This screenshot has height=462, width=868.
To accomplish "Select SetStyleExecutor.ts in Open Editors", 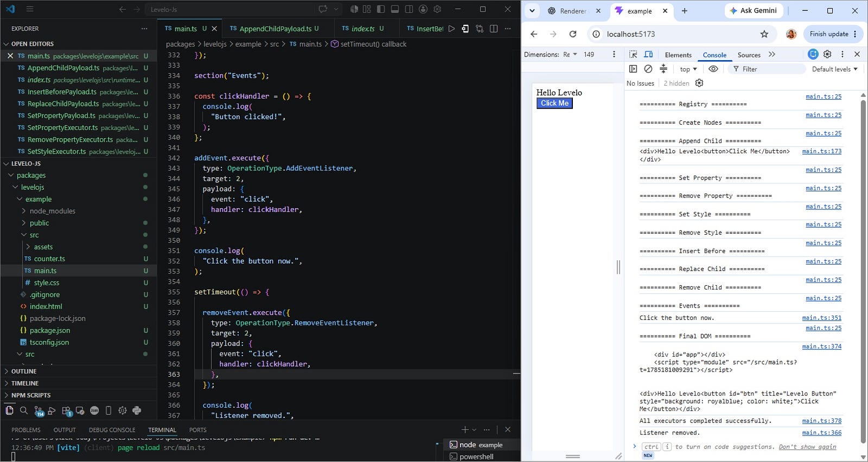I will (x=79, y=151).
